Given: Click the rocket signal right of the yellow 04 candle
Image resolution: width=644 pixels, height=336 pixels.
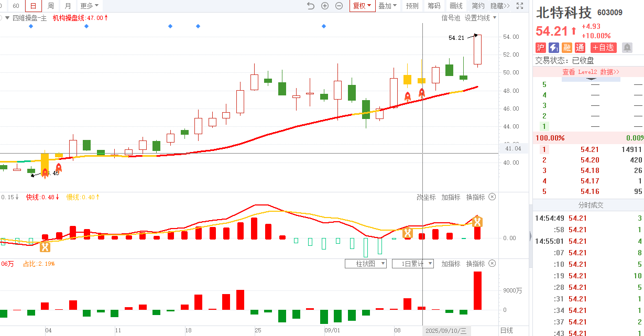Looking at the screenshot, I should point(59,168).
